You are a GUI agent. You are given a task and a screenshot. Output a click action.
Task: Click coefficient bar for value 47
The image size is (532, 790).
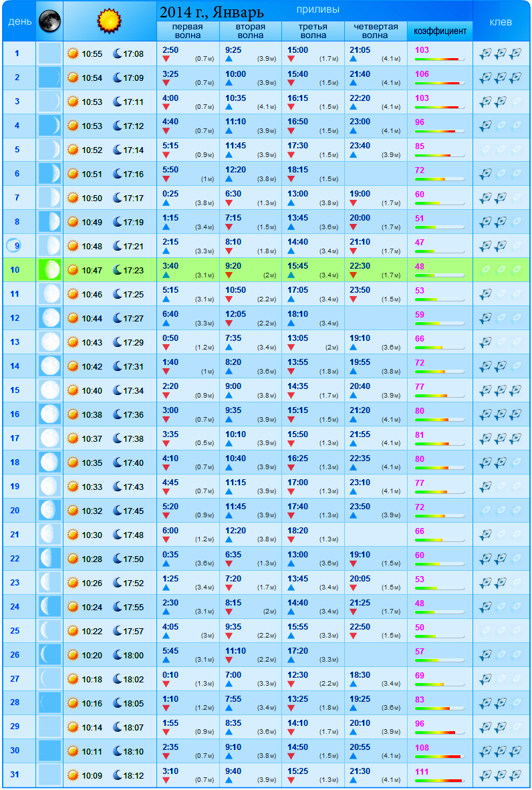point(439,251)
